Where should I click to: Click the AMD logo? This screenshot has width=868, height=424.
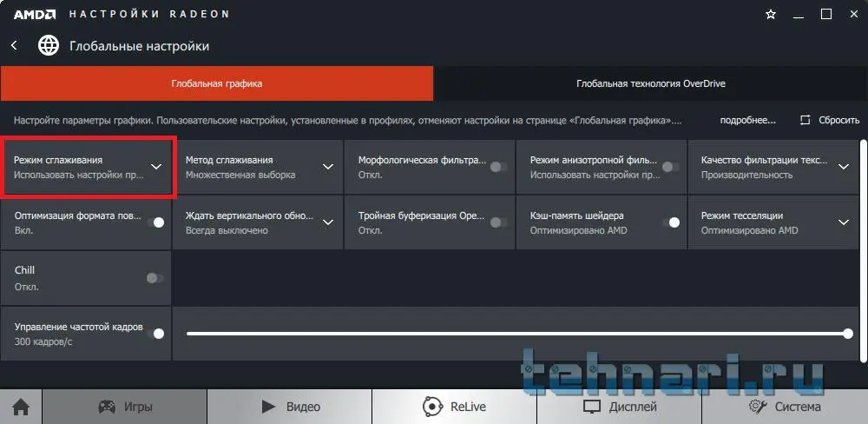(x=34, y=15)
